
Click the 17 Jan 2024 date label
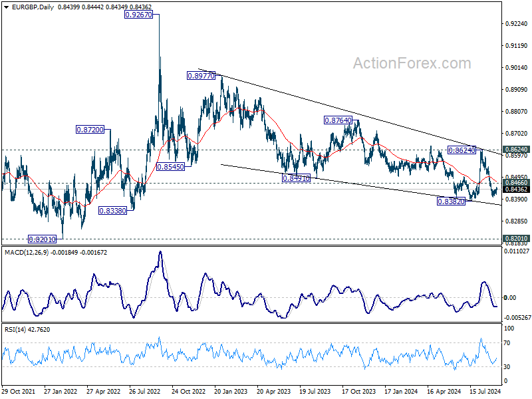click(x=401, y=391)
